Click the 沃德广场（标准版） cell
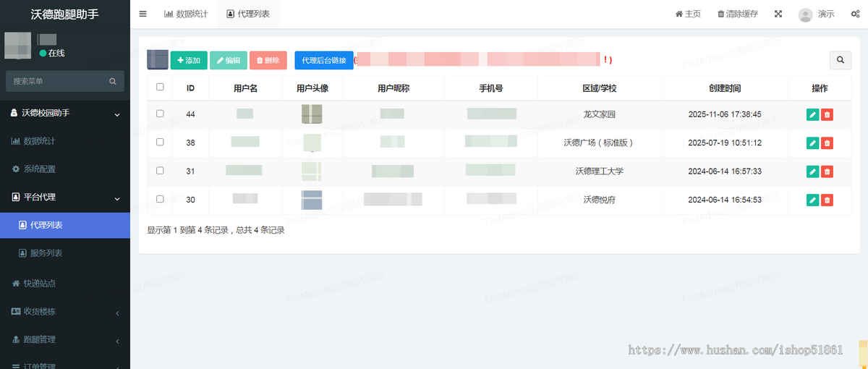This screenshot has height=369, width=868. point(600,143)
